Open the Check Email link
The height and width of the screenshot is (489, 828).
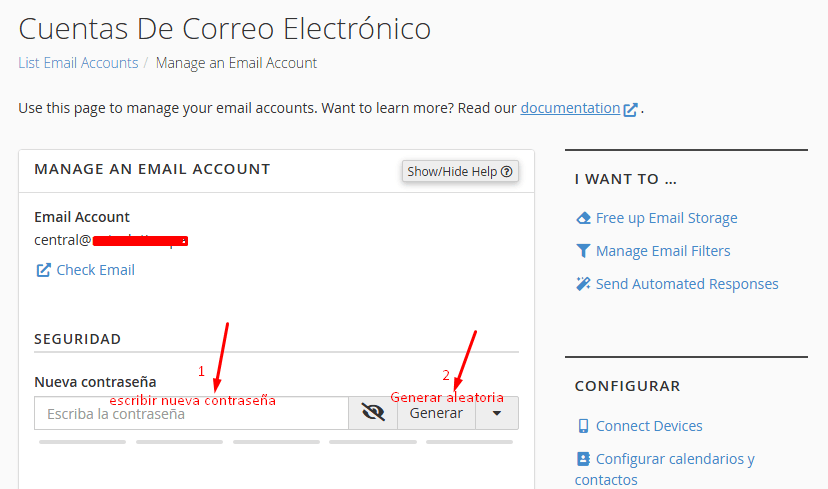[x=95, y=270]
